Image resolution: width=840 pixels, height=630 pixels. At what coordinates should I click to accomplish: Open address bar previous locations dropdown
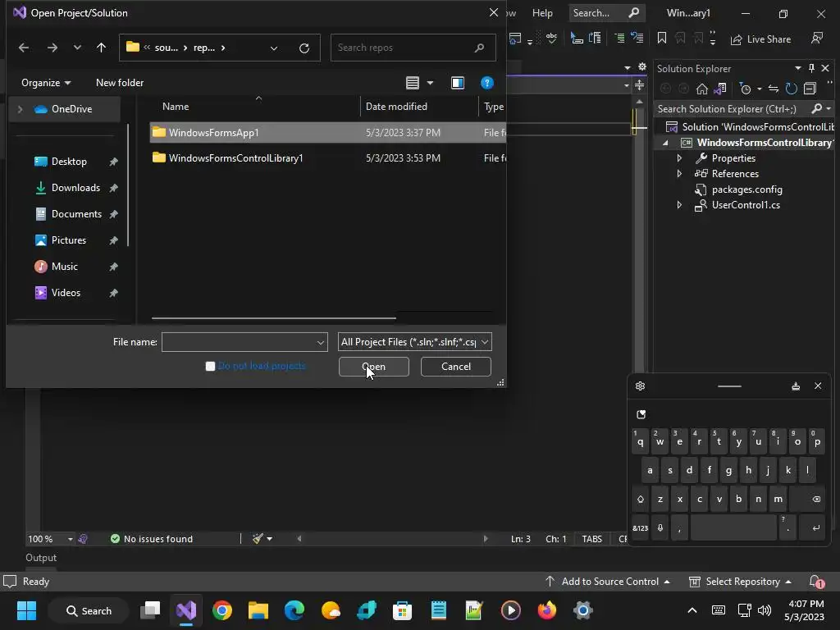(274, 48)
